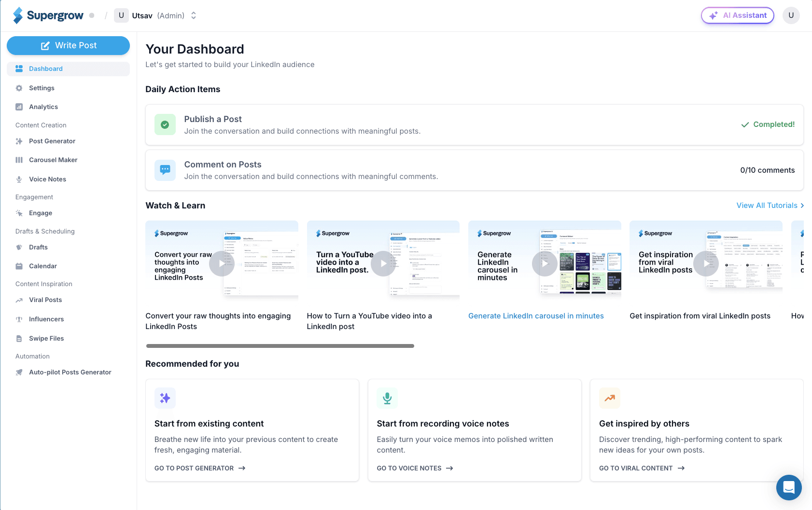Click Generate LinkedIn carousel in minutes link
Screen dimensions: 812x510
click(x=536, y=316)
